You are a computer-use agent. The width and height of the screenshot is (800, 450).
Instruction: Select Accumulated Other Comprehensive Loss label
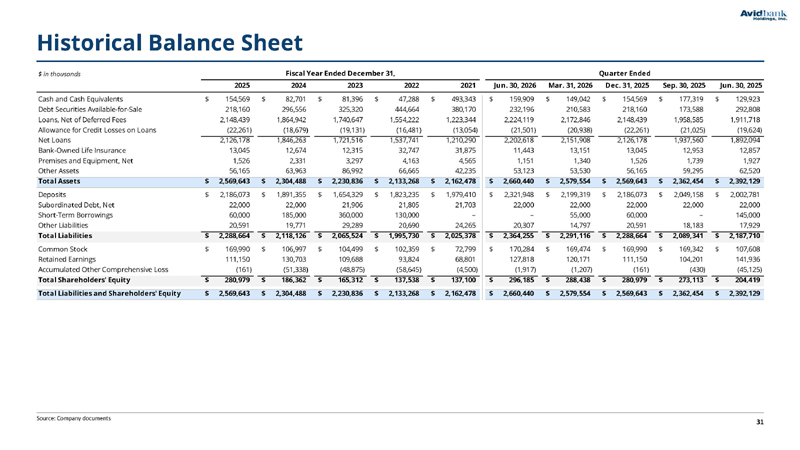pyautogui.click(x=103, y=269)
